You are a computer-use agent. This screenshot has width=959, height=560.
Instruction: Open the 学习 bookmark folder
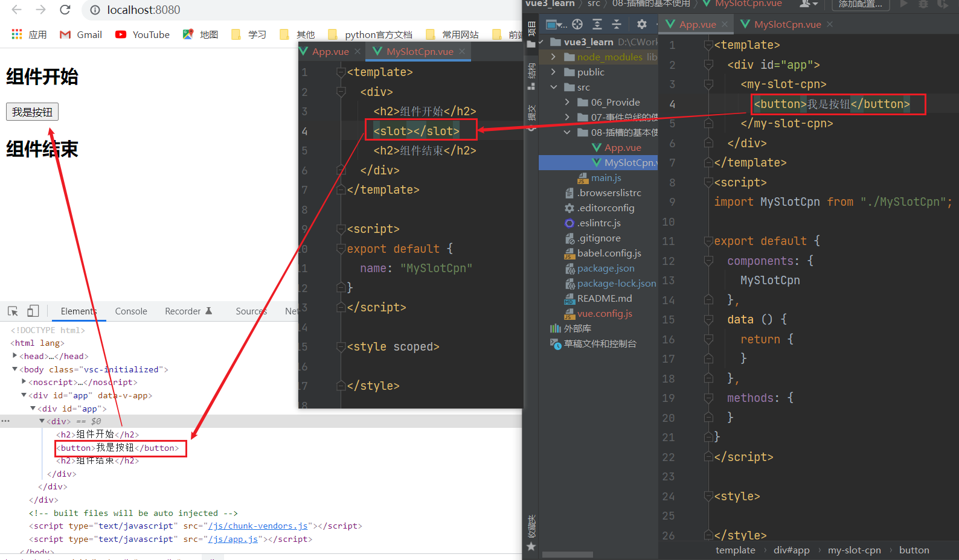pos(249,34)
